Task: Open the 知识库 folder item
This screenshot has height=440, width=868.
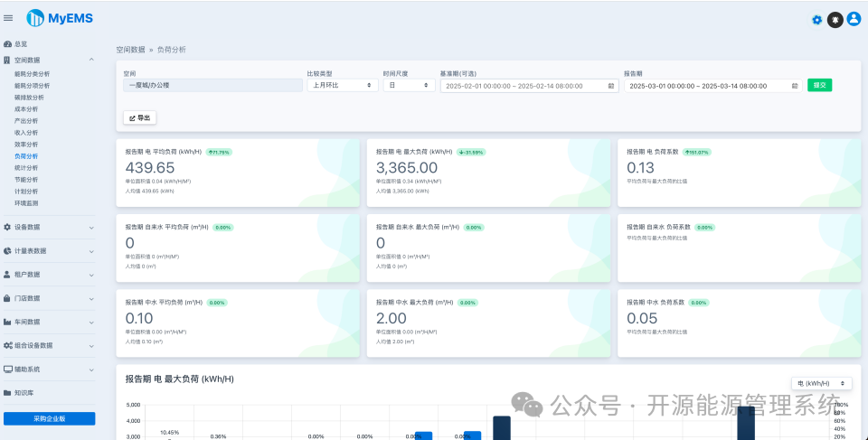Action: [19, 393]
